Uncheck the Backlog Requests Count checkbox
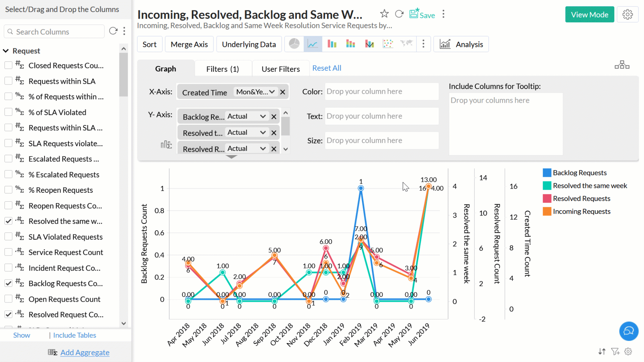Image resolution: width=644 pixels, height=362 pixels. coord(8,283)
